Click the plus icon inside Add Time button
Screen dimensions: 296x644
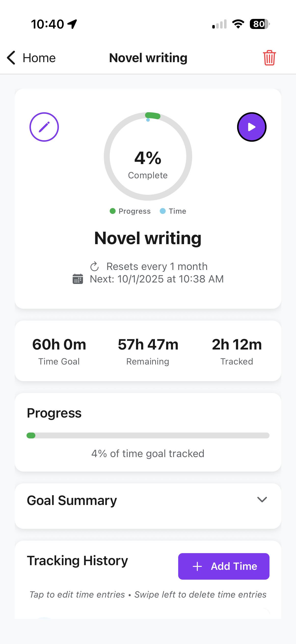[x=198, y=566]
